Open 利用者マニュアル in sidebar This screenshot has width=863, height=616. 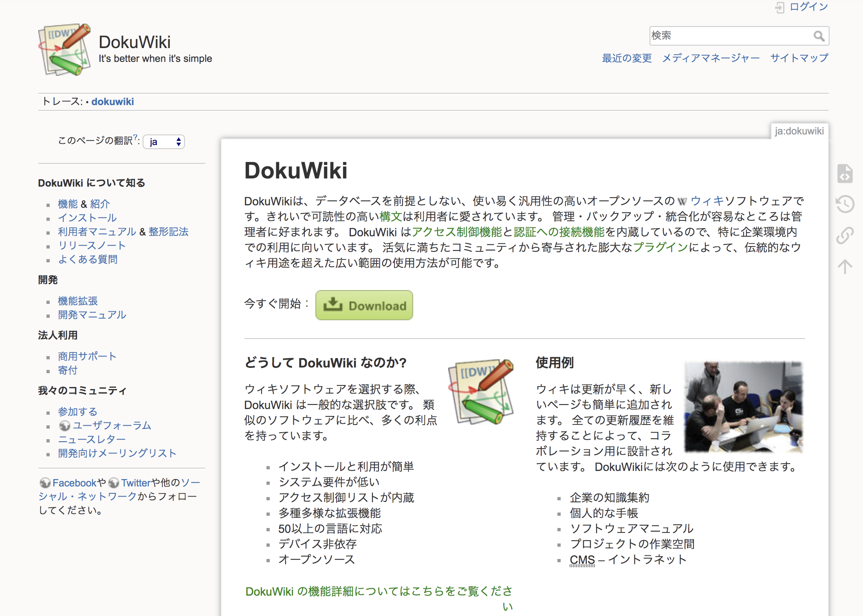(97, 231)
